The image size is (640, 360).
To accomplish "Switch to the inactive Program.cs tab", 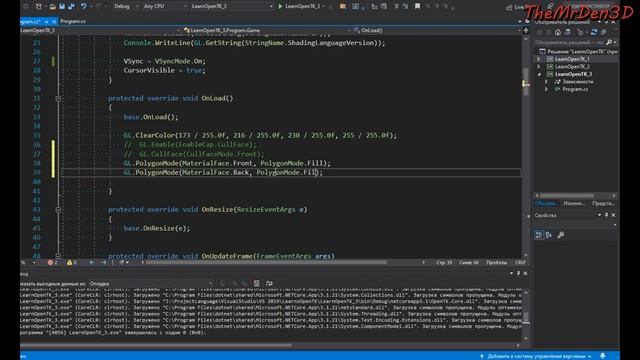I will (73, 21).
